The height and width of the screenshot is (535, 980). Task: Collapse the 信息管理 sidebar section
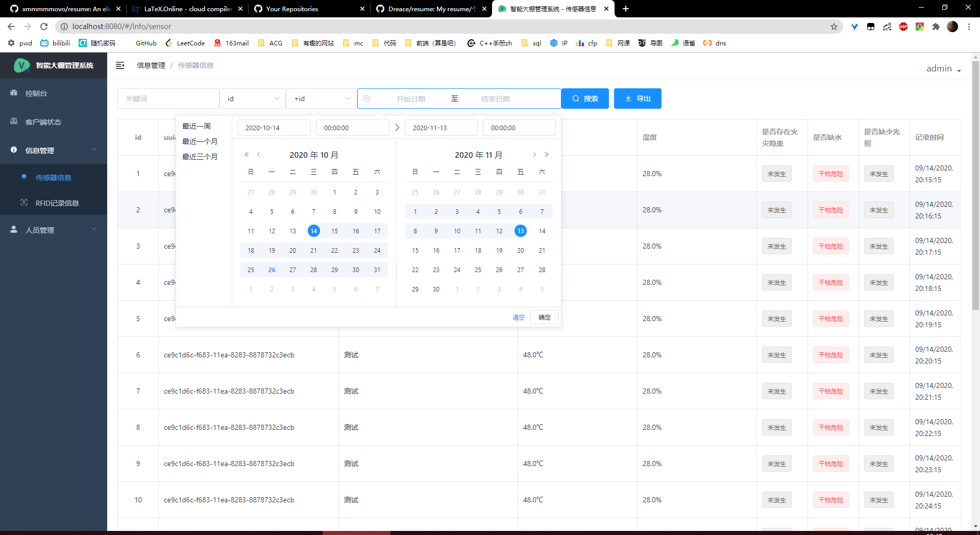54,150
